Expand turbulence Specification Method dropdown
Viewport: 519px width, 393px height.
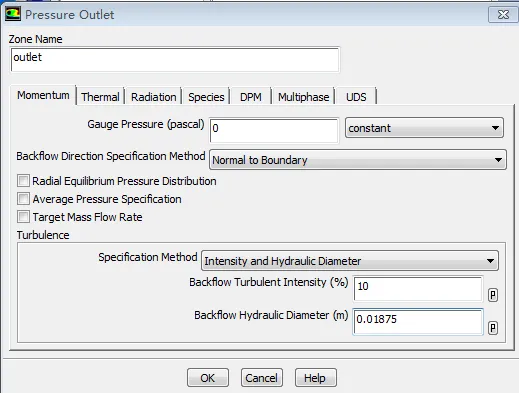tap(350, 261)
